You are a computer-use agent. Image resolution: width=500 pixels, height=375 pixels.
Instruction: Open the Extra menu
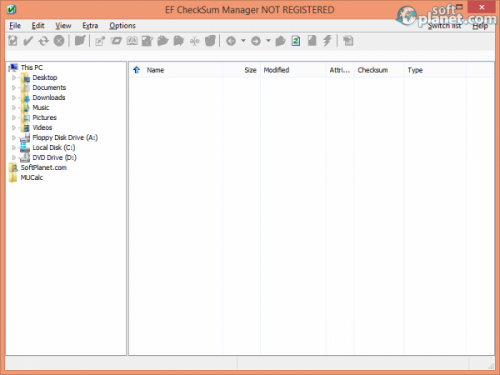(90, 26)
